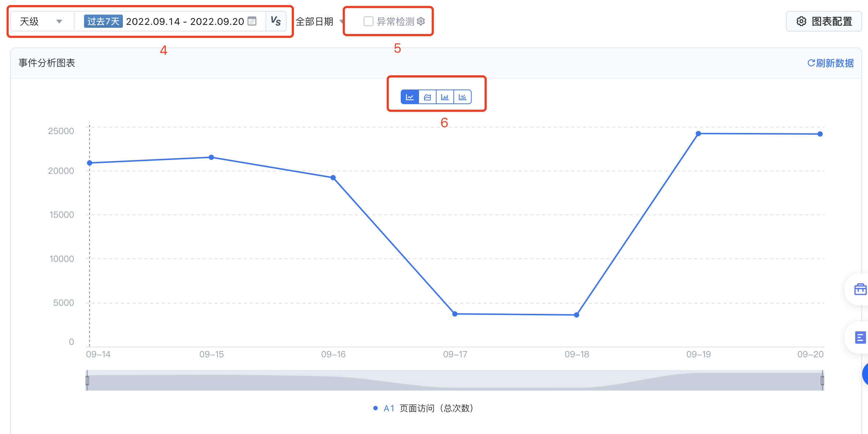Click the 09-17 data point on line
This screenshot has width=868, height=434.
coord(455,314)
